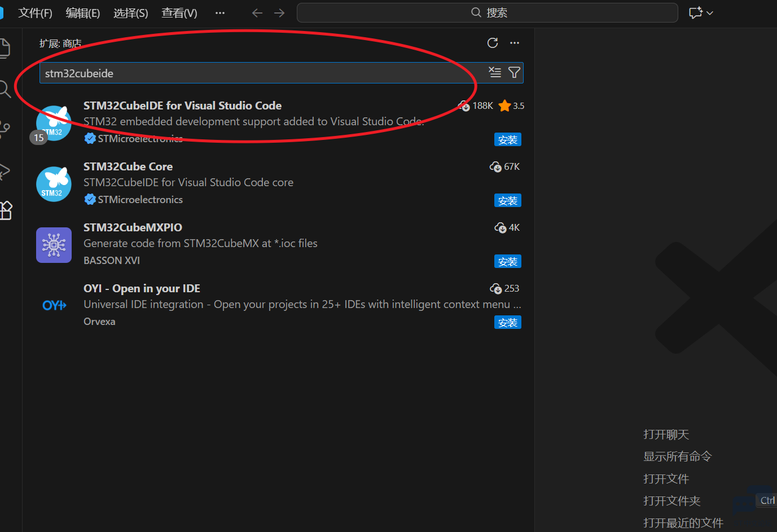Go back with the left arrow
777x532 pixels.
click(257, 13)
